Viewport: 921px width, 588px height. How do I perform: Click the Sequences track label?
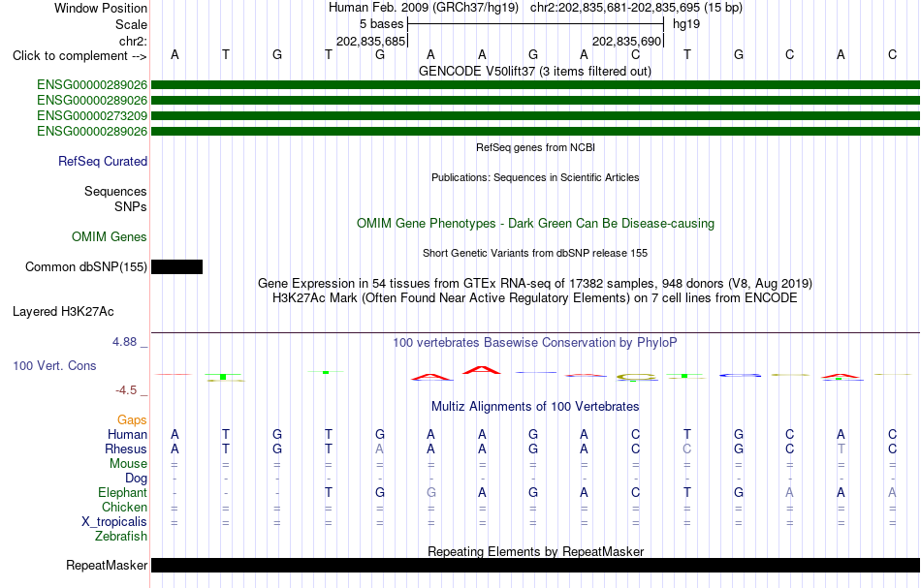(115, 191)
